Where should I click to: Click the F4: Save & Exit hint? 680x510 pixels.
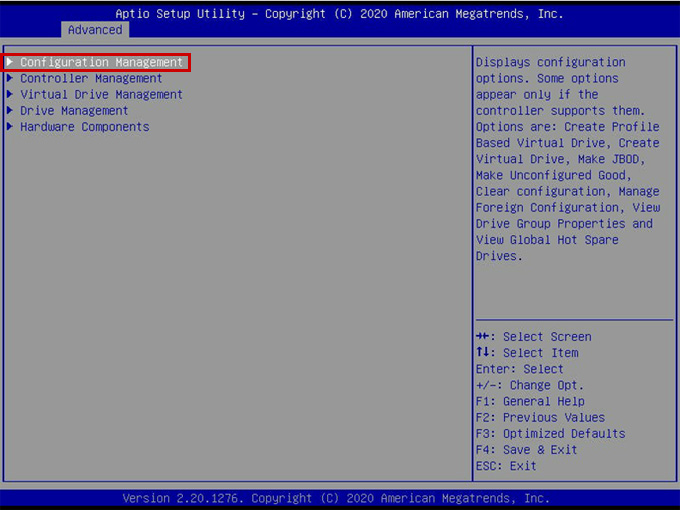pos(527,450)
